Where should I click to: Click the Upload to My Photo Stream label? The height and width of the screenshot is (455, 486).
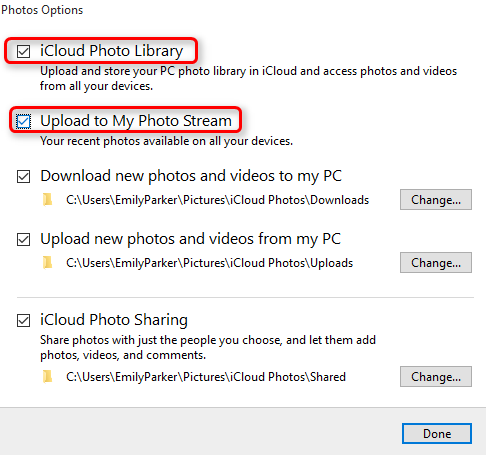[136, 121]
